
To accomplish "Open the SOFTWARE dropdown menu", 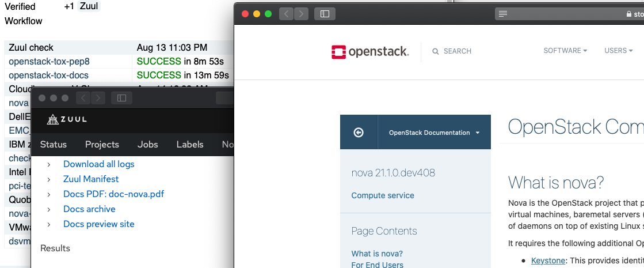I will 565,51.
